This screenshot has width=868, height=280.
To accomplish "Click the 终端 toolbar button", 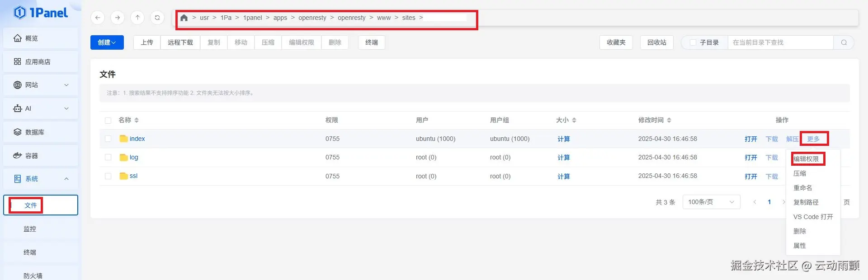I will (372, 42).
